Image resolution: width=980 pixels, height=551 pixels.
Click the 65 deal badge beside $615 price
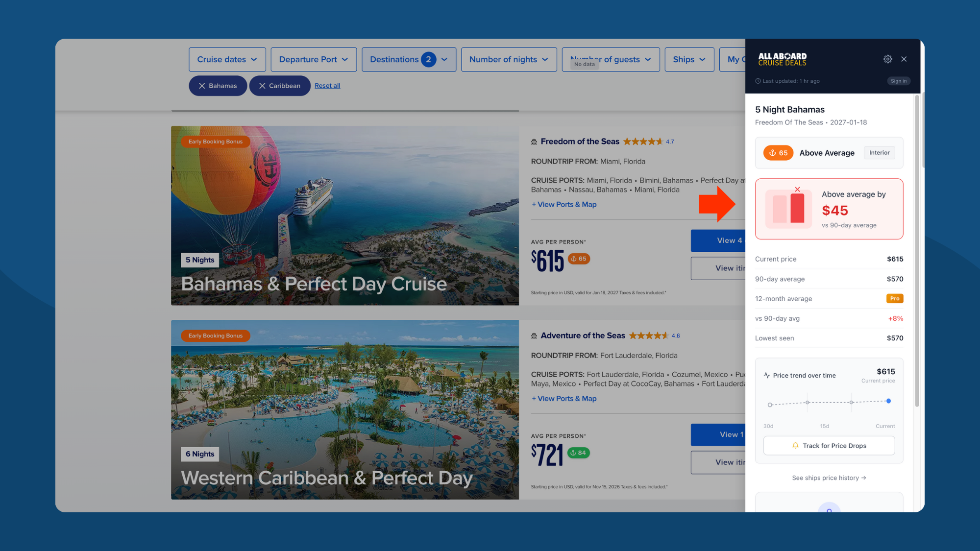coord(579,259)
